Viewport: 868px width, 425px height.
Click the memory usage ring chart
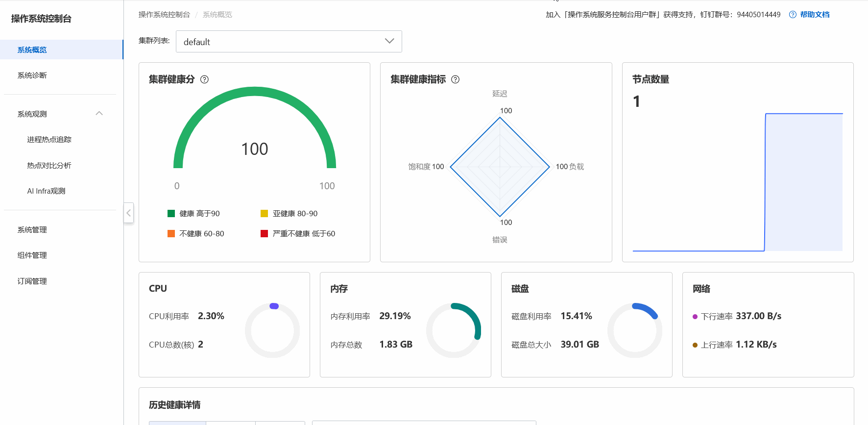pos(454,330)
